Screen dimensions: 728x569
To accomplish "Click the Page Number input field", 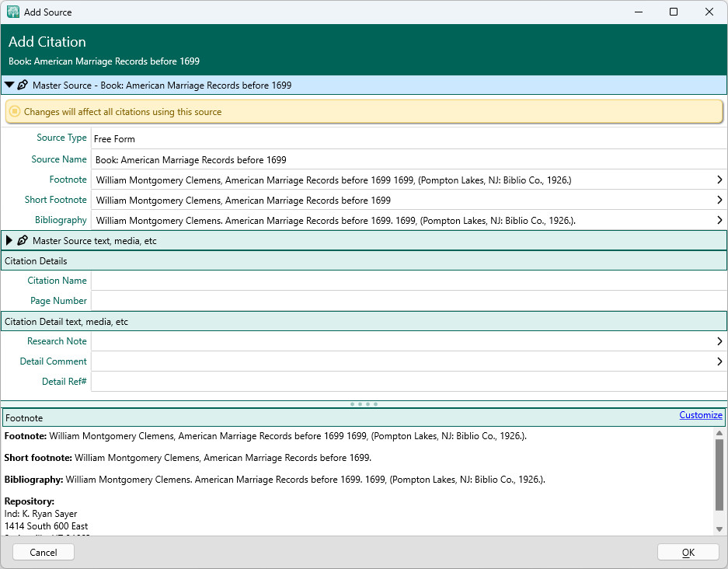I will [x=409, y=301].
